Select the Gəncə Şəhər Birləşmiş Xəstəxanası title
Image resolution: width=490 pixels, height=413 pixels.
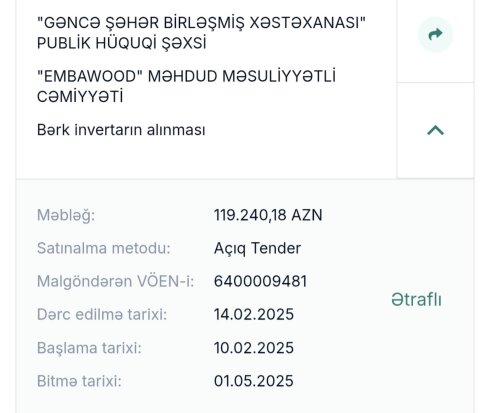click(201, 33)
